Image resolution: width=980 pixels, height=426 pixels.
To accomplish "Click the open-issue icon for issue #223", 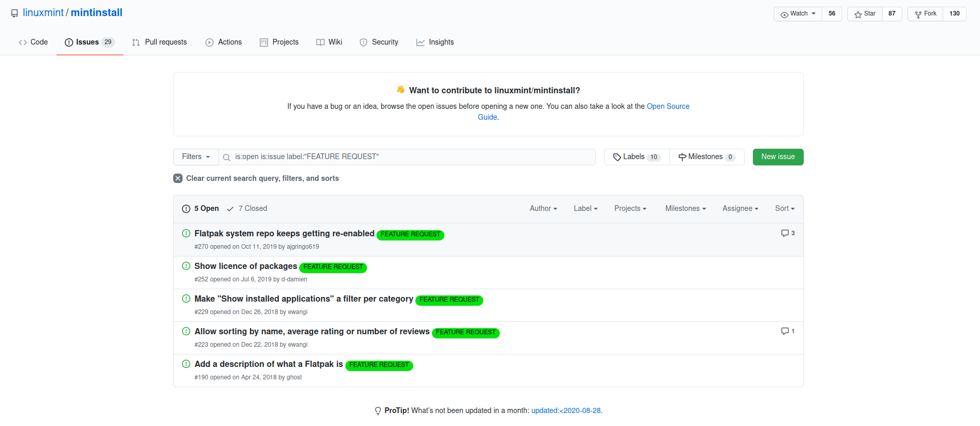I will pyautogui.click(x=186, y=331).
